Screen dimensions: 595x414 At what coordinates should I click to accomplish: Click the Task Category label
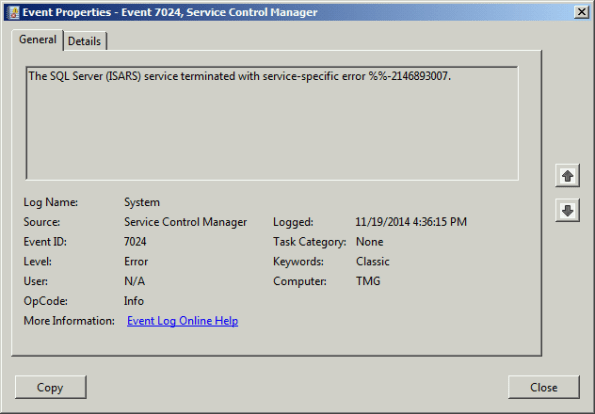pyautogui.click(x=309, y=242)
